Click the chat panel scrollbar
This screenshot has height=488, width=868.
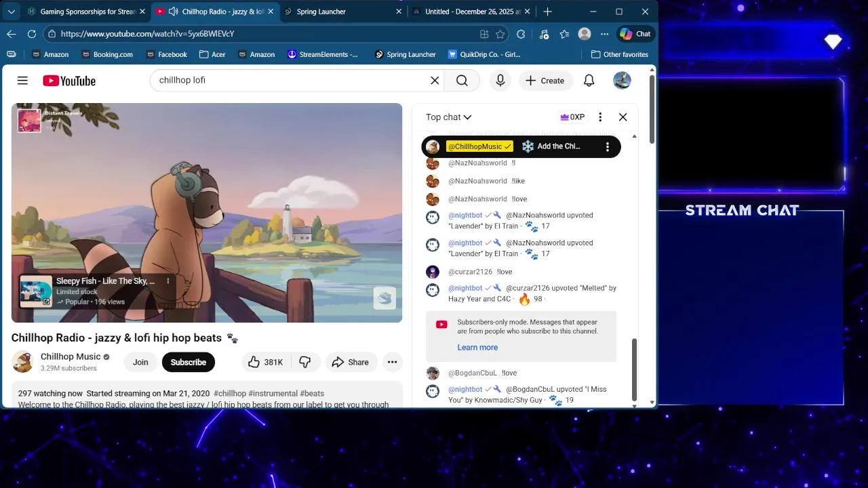click(x=635, y=370)
